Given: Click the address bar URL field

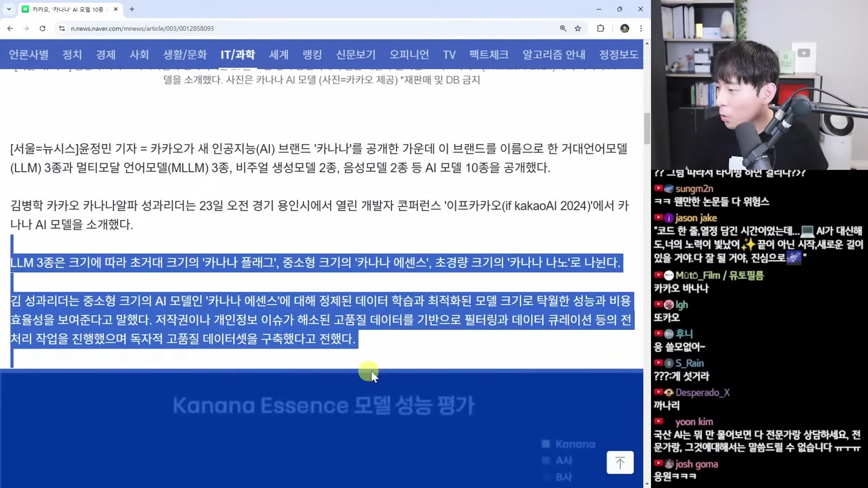Looking at the screenshot, I should 310,28.
